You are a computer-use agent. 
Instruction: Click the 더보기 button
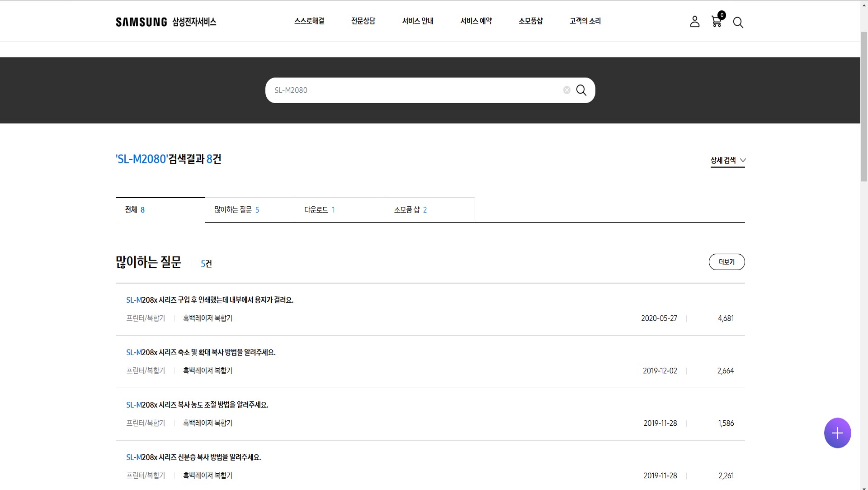click(x=726, y=262)
